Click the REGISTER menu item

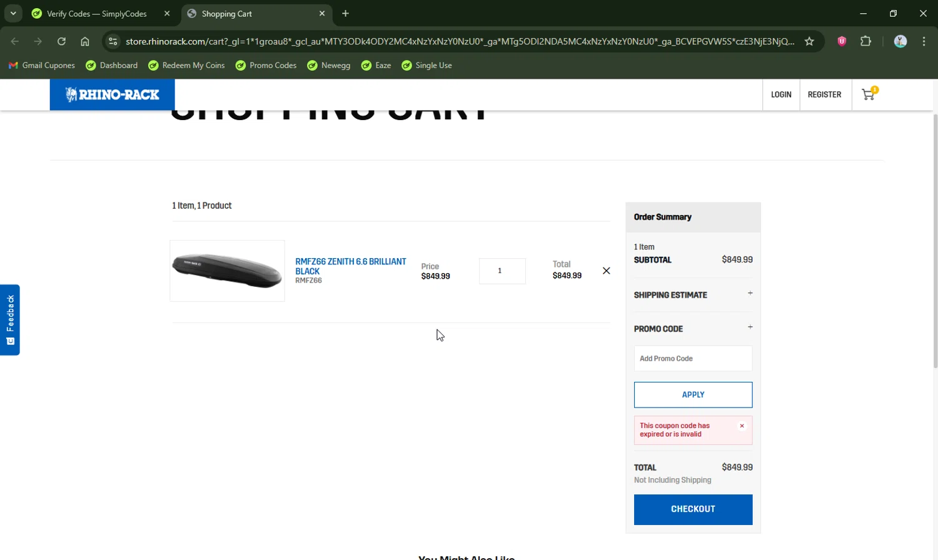click(x=824, y=94)
